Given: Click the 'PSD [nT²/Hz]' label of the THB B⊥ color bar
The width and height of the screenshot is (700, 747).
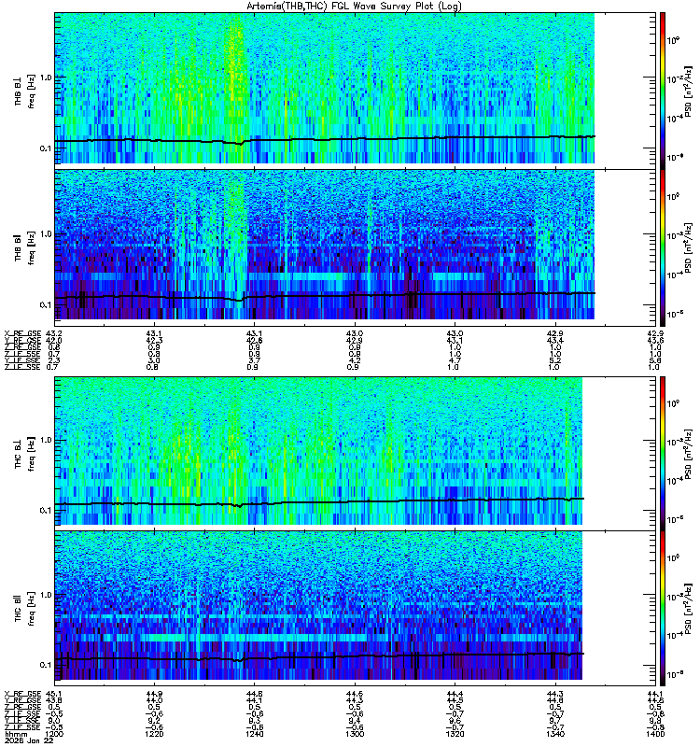Looking at the screenshot, I should pos(688,91).
